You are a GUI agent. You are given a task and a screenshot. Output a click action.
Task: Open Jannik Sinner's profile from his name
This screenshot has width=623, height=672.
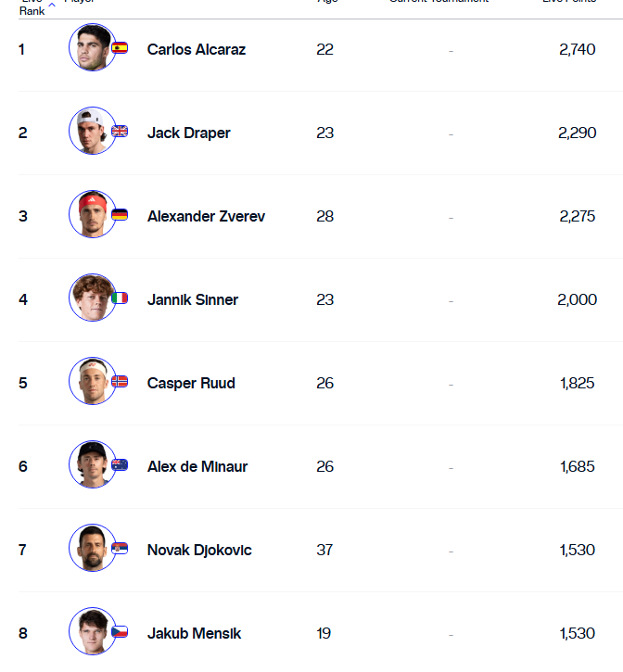193,300
